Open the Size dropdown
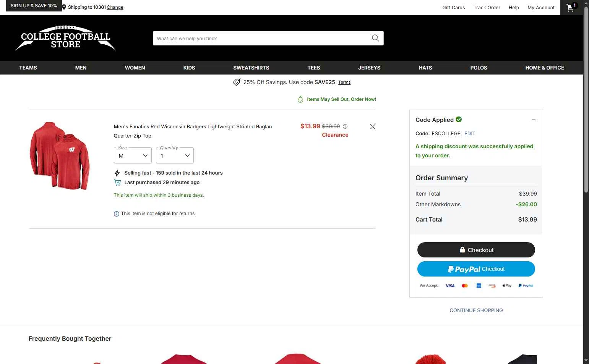This screenshot has height=364, width=589. coord(133,155)
